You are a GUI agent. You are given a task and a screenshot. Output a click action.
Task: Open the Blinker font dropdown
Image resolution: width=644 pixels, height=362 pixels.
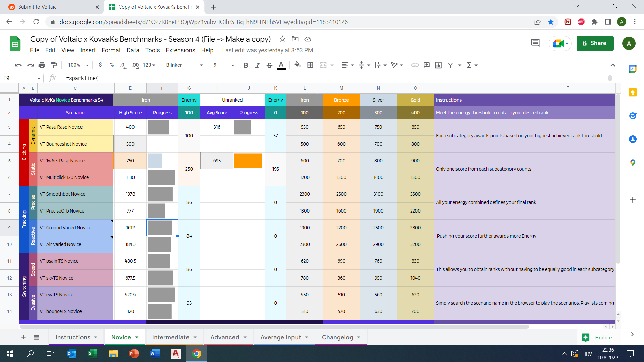[x=184, y=65]
